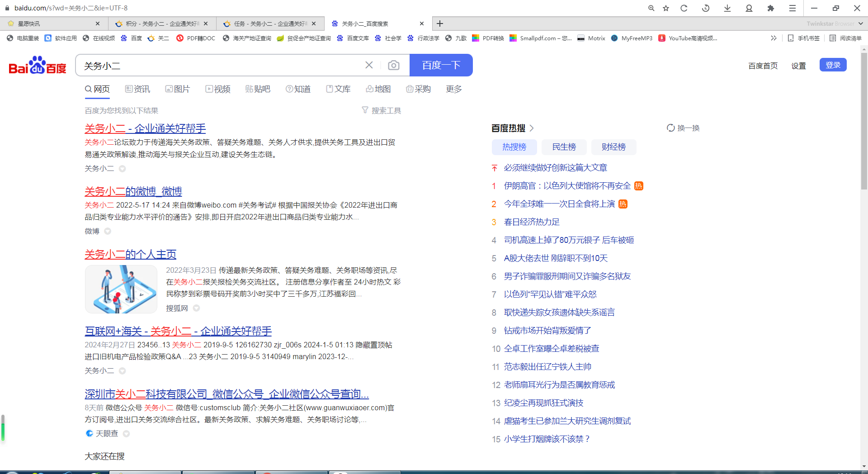This screenshot has width=868, height=474.
Task: Switch to the 视频 search tab
Action: tap(218, 89)
